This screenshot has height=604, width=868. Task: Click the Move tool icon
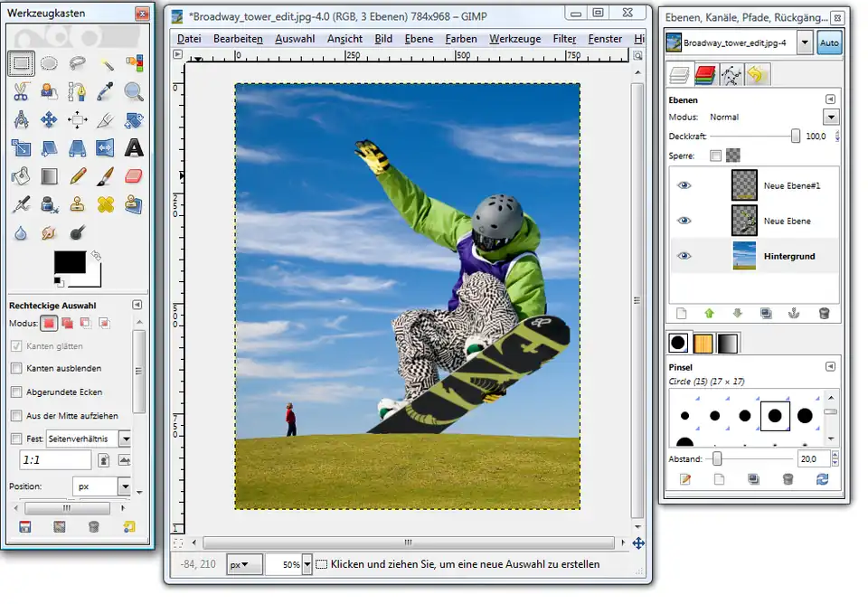pyautogui.click(x=50, y=119)
